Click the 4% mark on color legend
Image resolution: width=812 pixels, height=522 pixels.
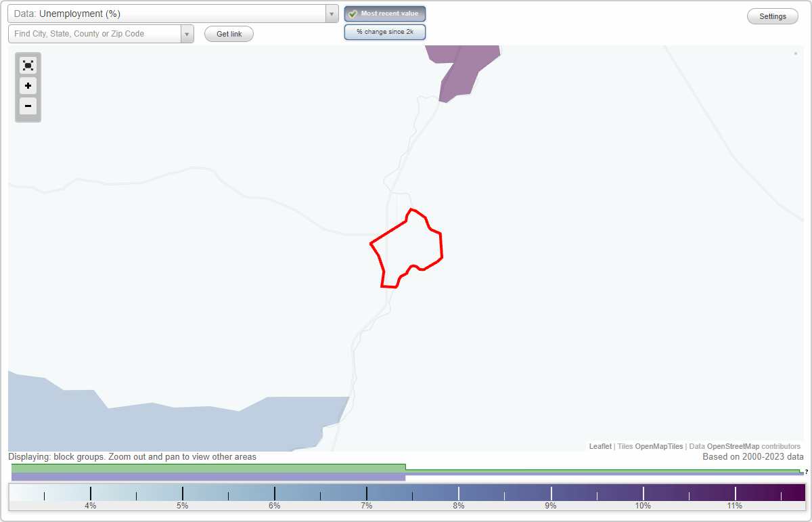pos(91,494)
